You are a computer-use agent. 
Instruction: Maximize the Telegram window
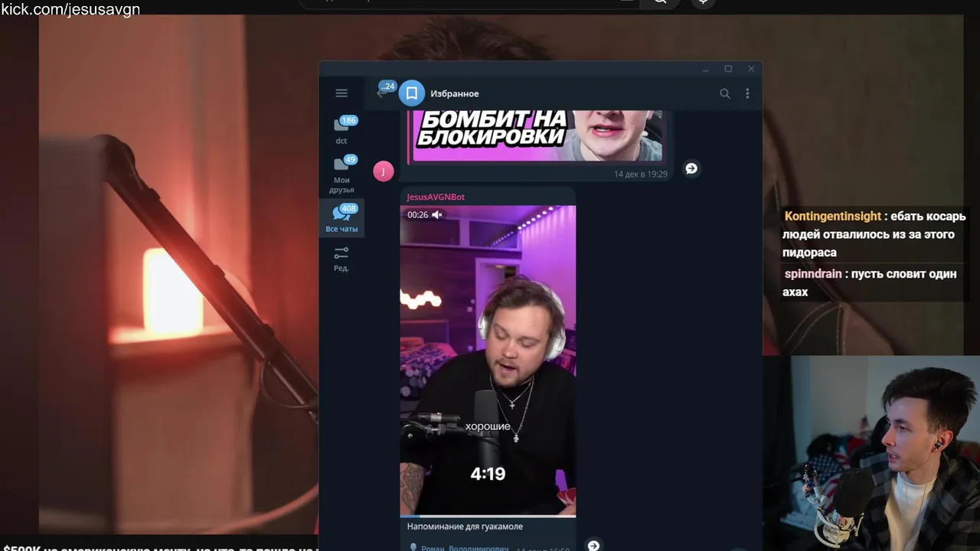pos(728,69)
